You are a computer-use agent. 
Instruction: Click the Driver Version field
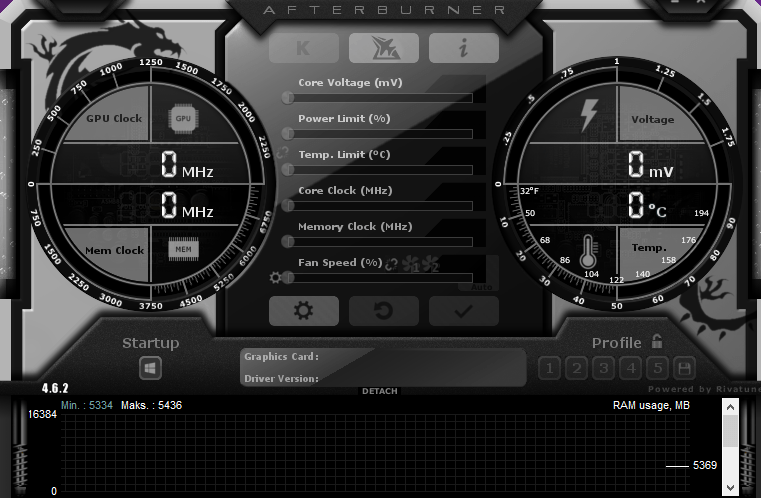(383, 379)
